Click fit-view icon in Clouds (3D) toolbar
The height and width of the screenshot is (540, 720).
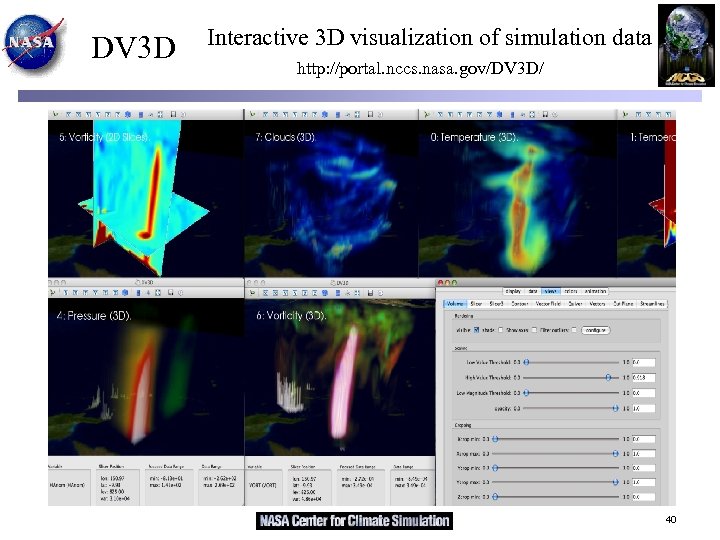(357, 114)
